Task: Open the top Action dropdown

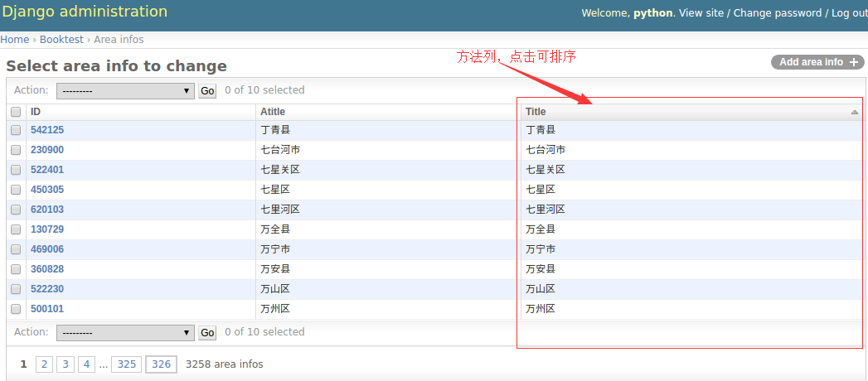Action: click(x=125, y=91)
